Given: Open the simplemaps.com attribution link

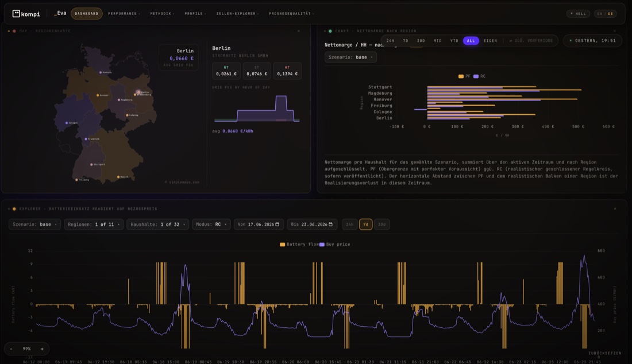Looking at the screenshot, I should point(183,183).
